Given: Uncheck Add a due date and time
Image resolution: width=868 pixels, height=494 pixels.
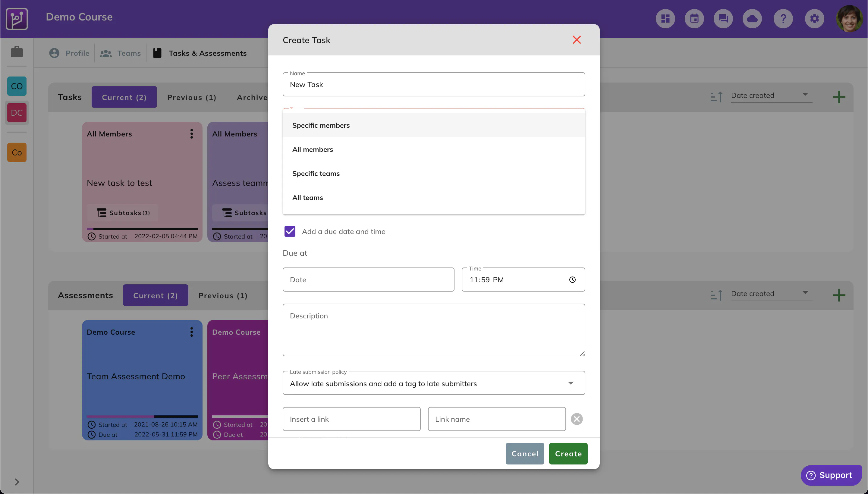Looking at the screenshot, I should (x=290, y=231).
